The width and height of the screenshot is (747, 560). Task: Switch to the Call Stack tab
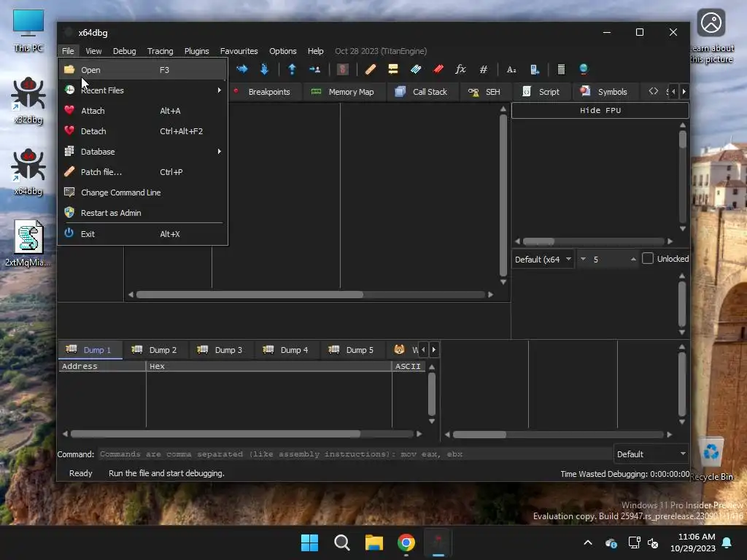[421, 91]
